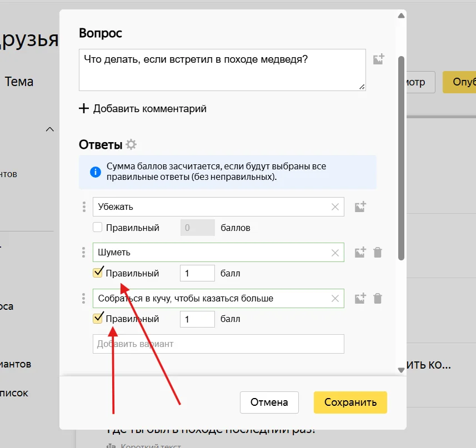The width and height of the screenshot is (476, 448).
Task: Clear the 'Шуметь' answer text with X
Action: [335, 253]
